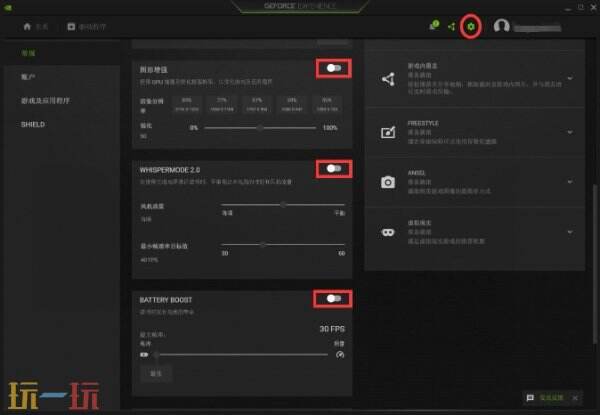
Task: Click the "30 FPS" value in Battery Boost
Action: point(332,329)
